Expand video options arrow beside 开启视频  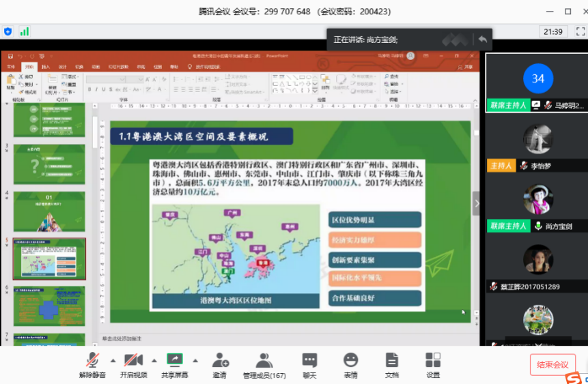(154, 360)
